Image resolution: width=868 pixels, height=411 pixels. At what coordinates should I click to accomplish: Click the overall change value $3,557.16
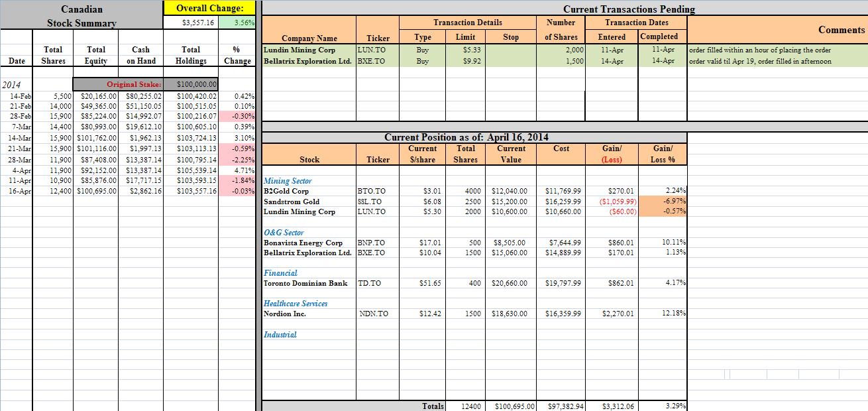pos(190,23)
